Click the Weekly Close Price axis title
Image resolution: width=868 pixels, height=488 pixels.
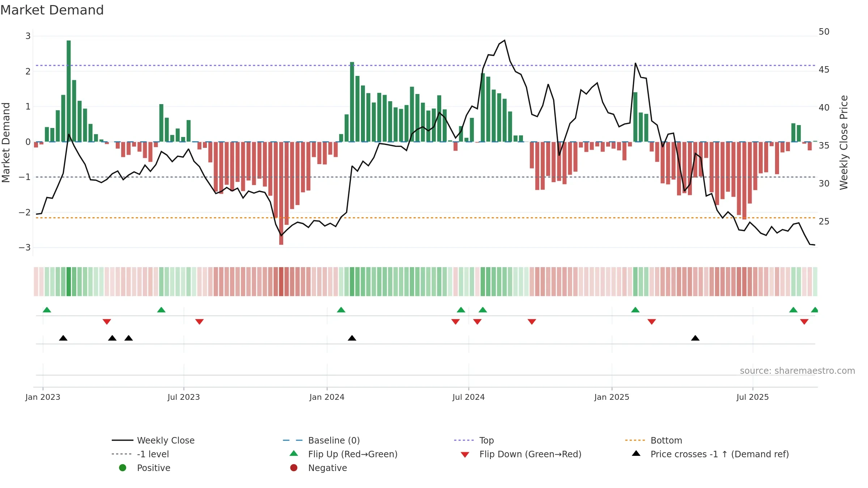844,142
